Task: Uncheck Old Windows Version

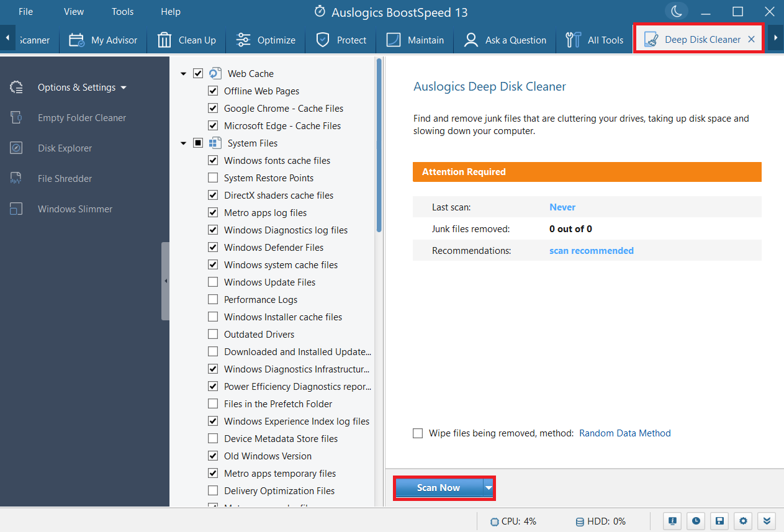Action: 213,456
